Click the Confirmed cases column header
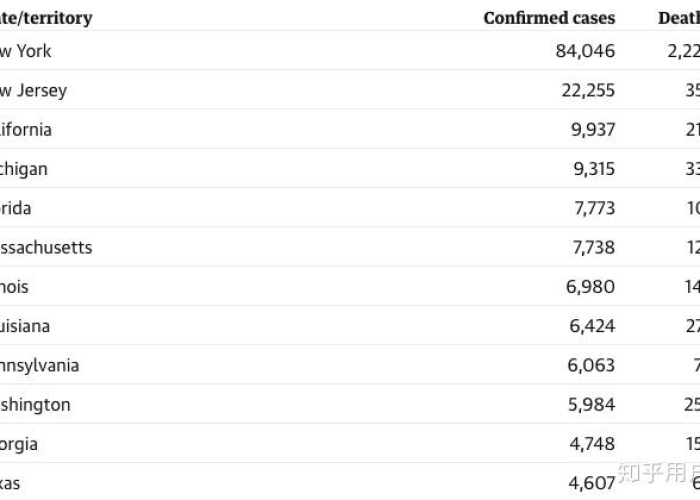 tap(549, 18)
